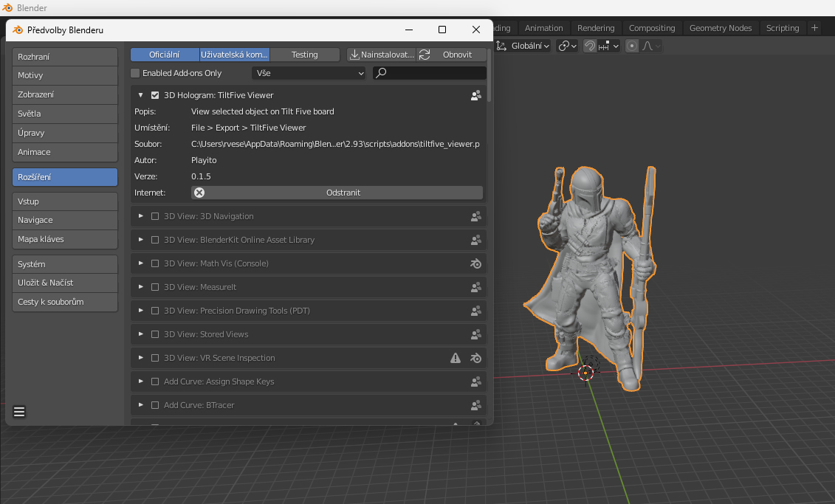The height and width of the screenshot is (504, 835).
Task: Enable Add Curve: BTracer checkbox
Action: (x=155, y=405)
